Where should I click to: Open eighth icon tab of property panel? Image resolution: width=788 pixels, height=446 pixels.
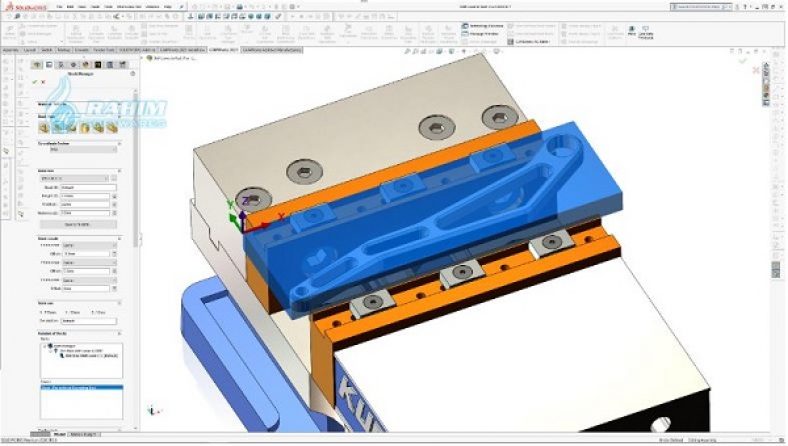[122, 65]
